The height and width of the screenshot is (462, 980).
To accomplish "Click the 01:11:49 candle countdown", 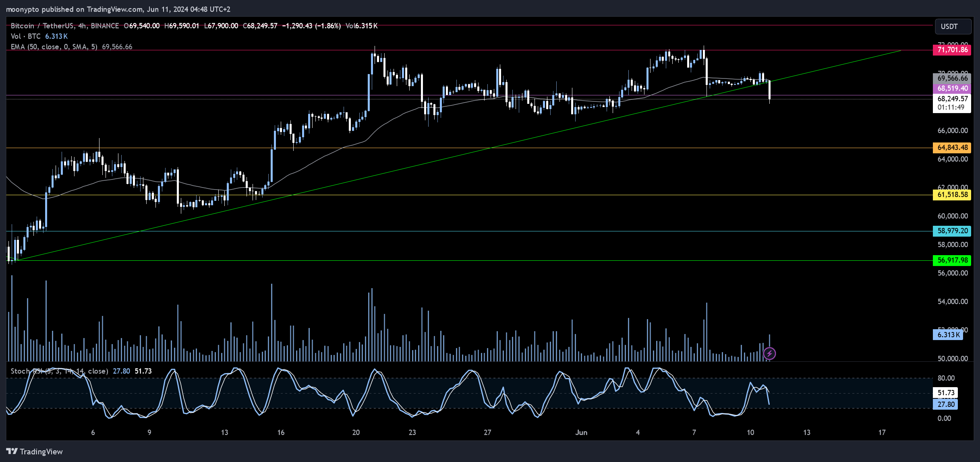I will click(x=950, y=107).
